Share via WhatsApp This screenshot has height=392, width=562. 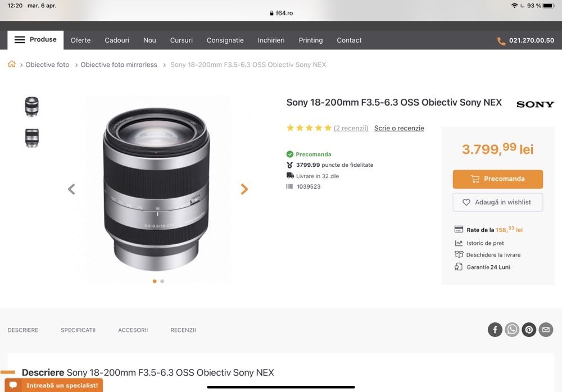512,330
